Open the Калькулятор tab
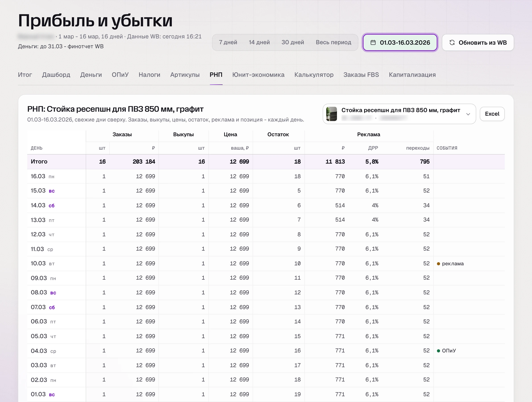 314,75
